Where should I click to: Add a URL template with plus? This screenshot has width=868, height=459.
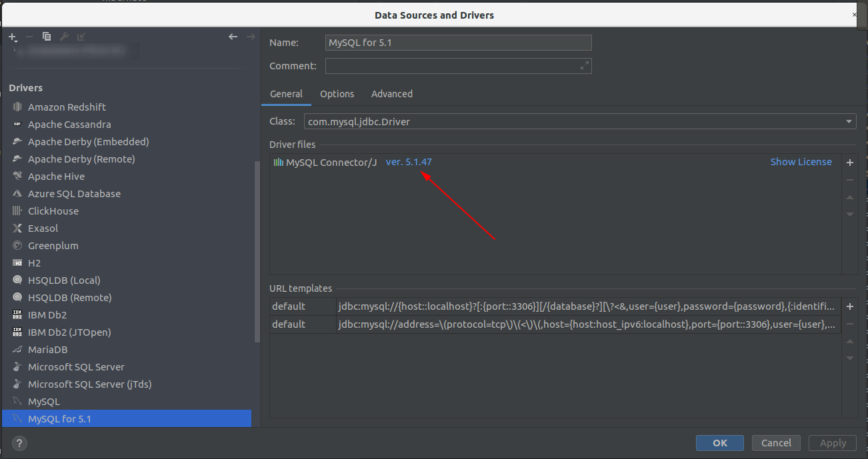pos(850,306)
